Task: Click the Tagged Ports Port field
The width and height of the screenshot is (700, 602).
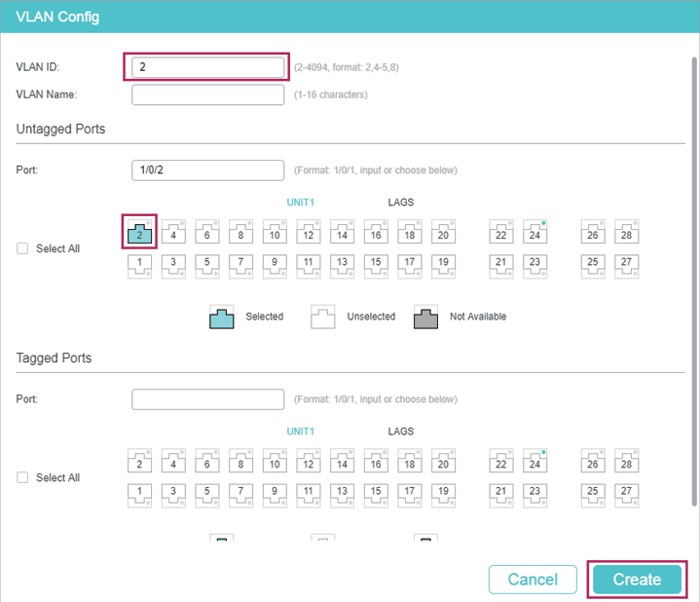Action: (x=207, y=399)
